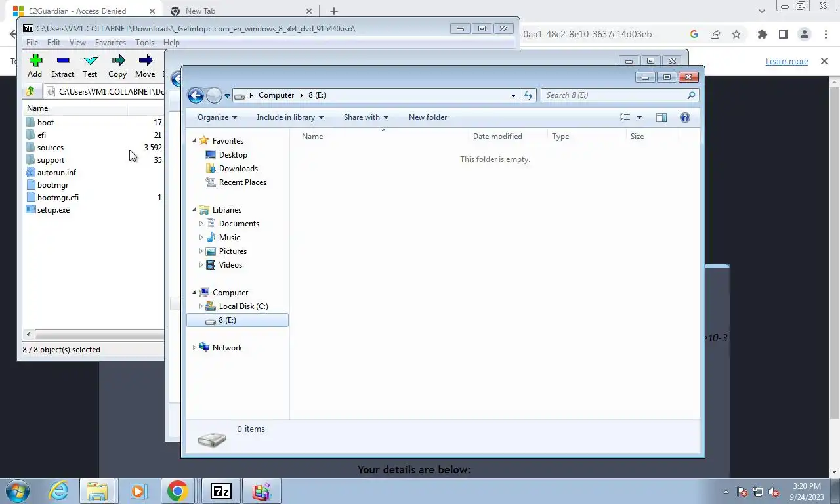Image resolution: width=840 pixels, height=504 pixels.
Task: Open the Share with dropdown
Action: click(x=366, y=117)
